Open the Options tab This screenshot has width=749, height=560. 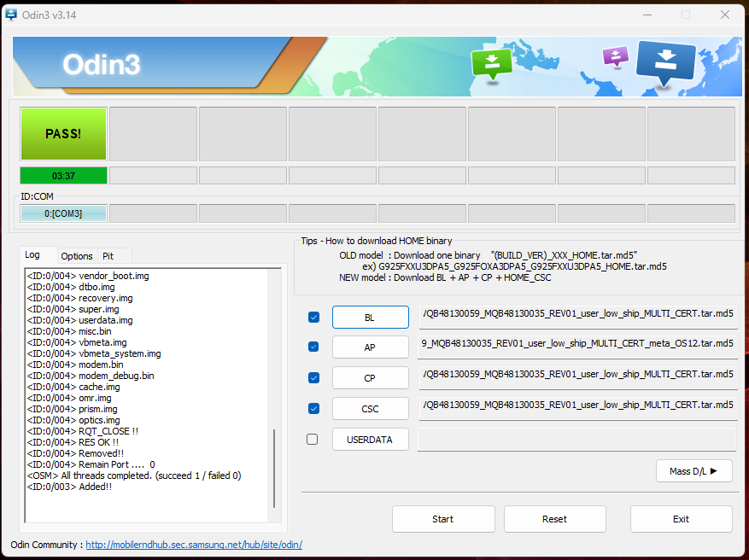(x=77, y=256)
